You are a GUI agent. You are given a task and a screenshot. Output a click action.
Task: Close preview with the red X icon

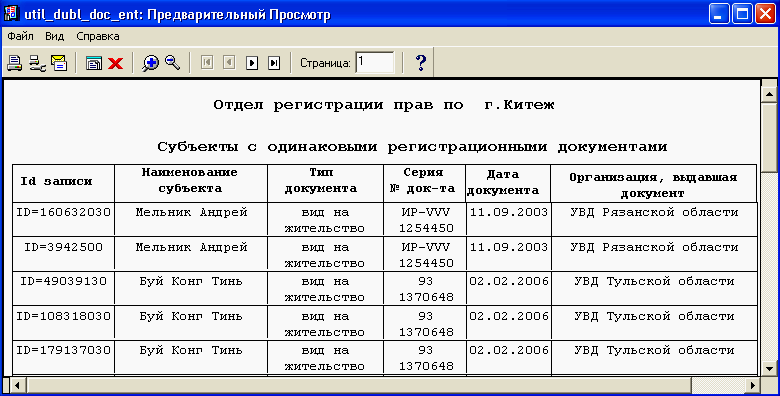(x=115, y=63)
